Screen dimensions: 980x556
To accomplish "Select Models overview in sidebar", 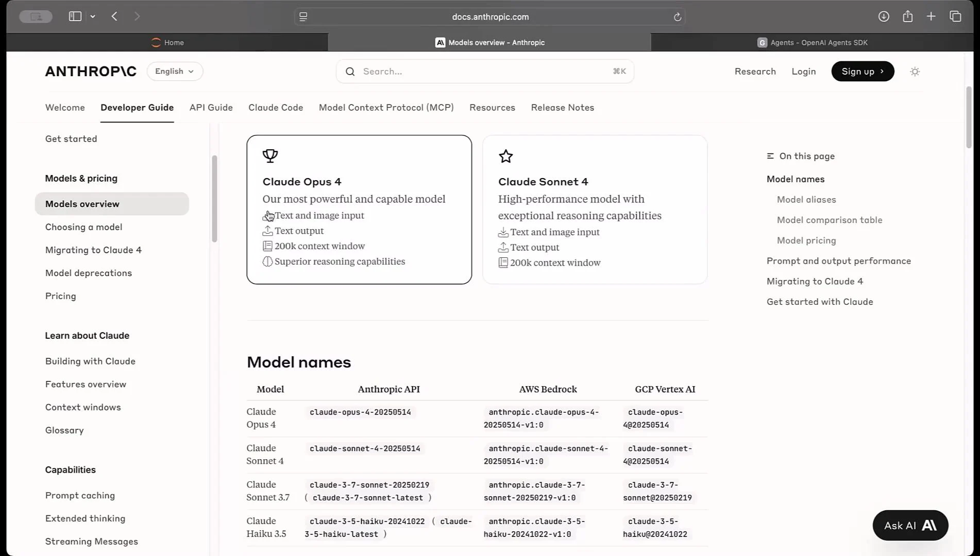I will [x=112, y=204].
